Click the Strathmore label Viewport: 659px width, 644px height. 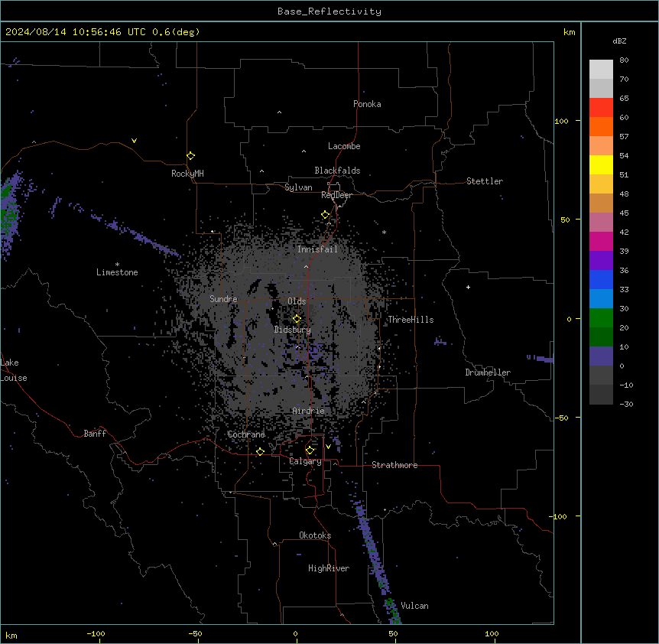(394, 465)
